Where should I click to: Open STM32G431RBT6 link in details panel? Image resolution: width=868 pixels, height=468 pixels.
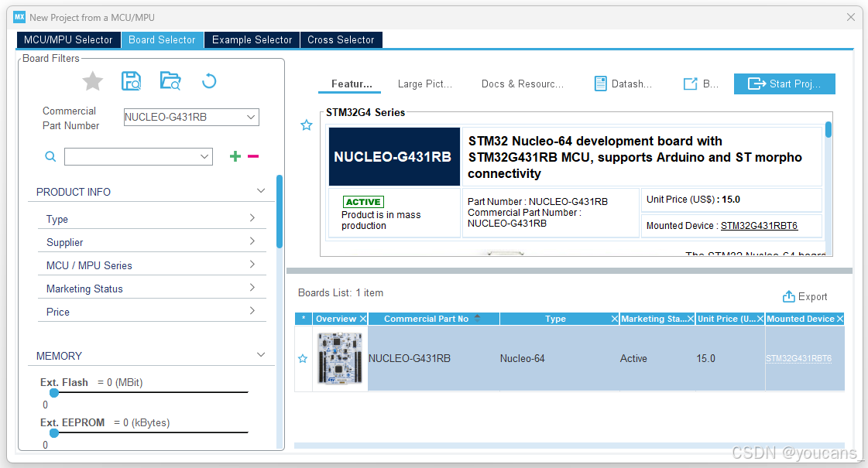pyautogui.click(x=759, y=226)
